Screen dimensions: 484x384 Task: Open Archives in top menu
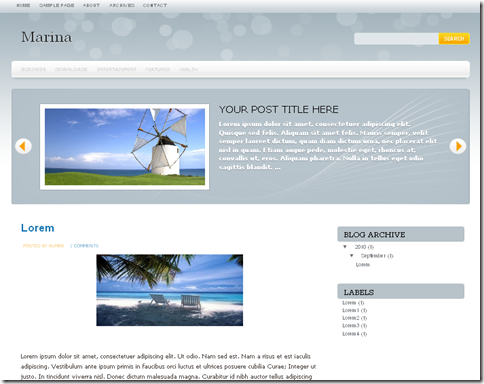click(122, 5)
